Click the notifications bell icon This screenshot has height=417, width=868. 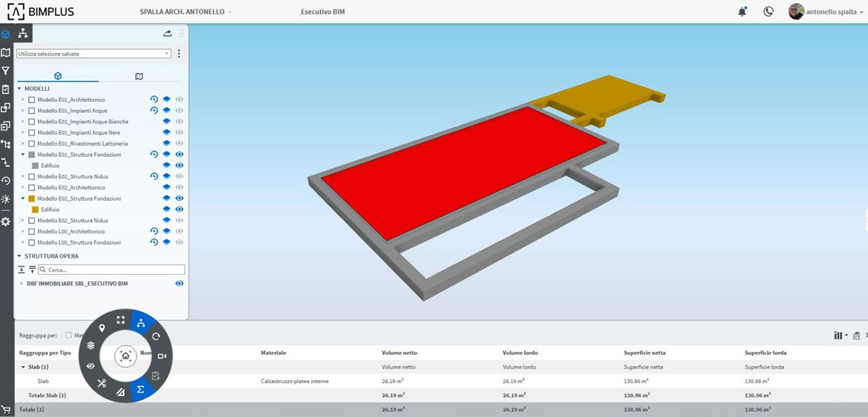click(742, 12)
